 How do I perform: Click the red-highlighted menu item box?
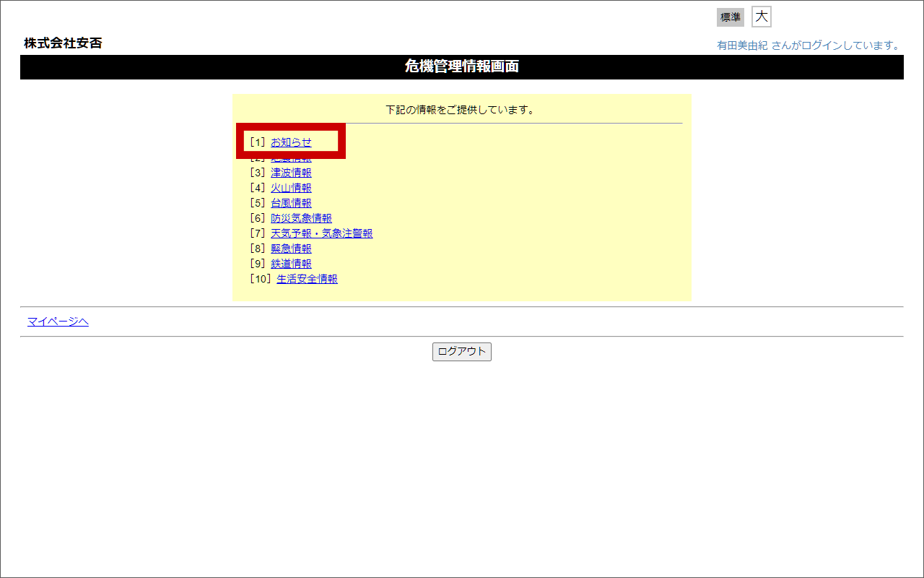(x=291, y=140)
